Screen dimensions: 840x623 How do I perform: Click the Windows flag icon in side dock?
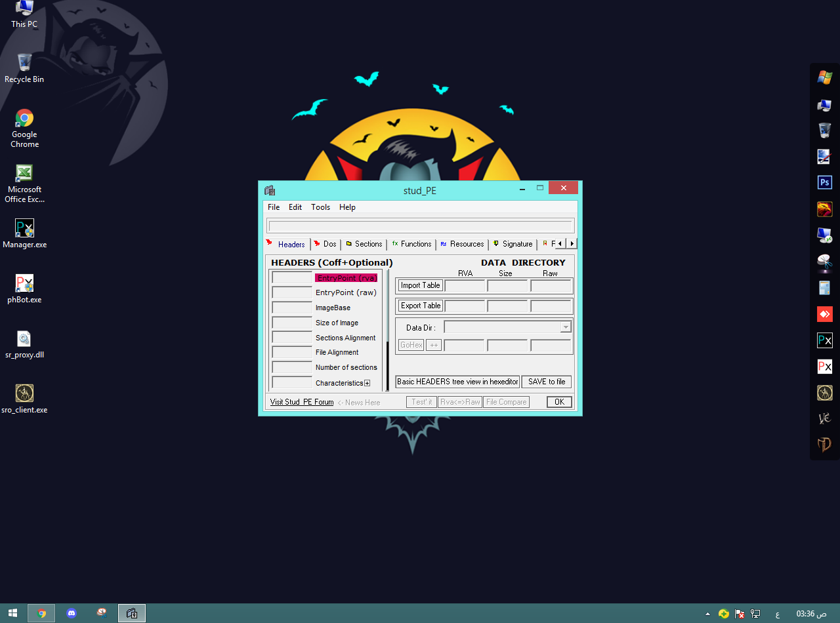pyautogui.click(x=824, y=77)
